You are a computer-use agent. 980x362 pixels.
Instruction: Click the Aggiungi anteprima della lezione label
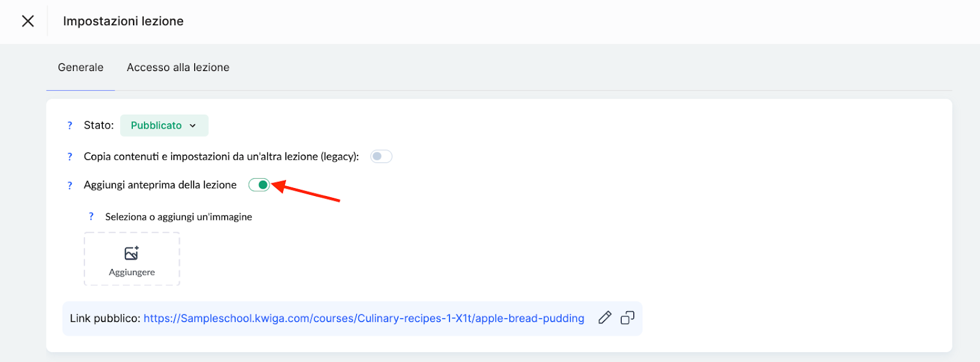click(160, 185)
